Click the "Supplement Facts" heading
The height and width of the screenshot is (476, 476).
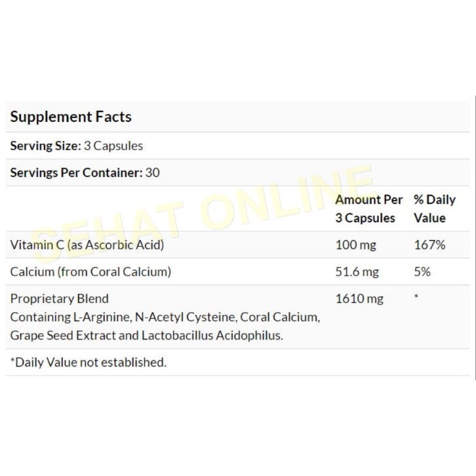(71, 117)
